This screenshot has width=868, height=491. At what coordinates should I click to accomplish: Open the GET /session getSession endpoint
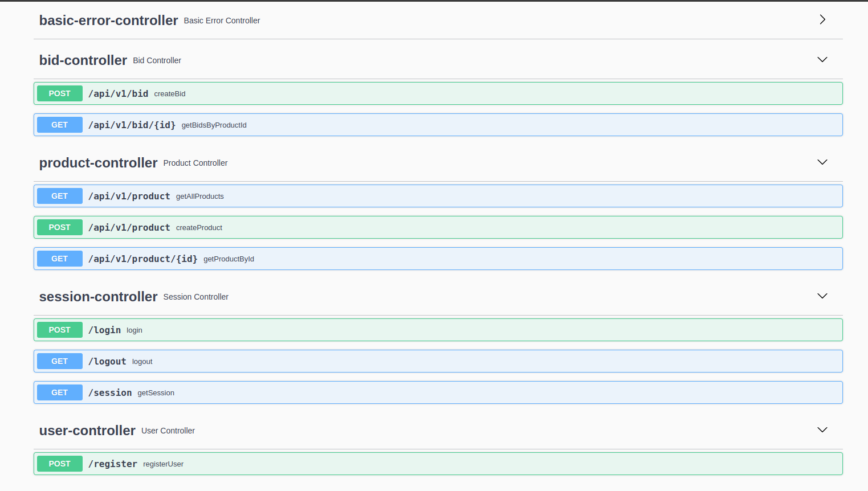tap(438, 392)
